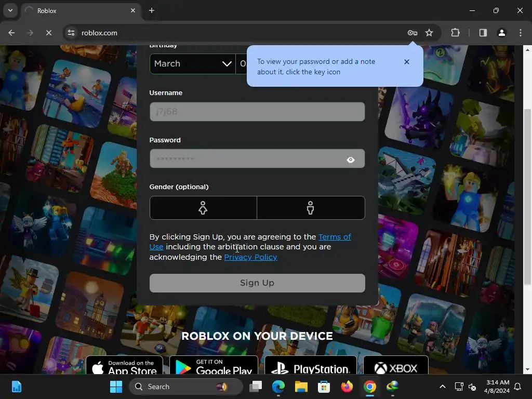Open the Google Play download badge
The image size is (532, 399).
coord(214,365)
